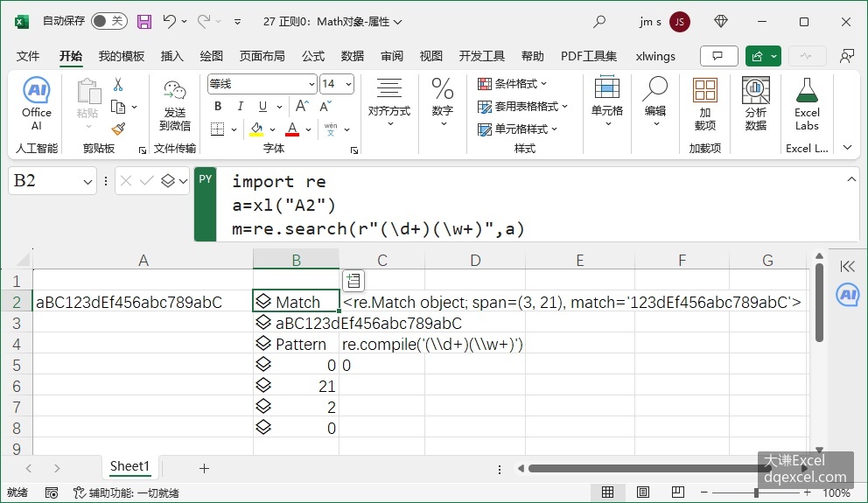The width and height of the screenshot is (868, 503).
Task: Click the horizontal scrollbar
Action: pos(650,469)
